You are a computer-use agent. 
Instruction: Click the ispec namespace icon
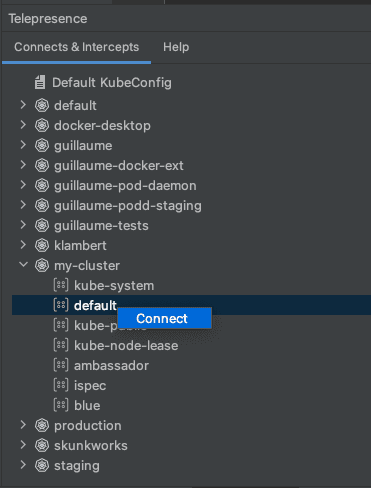61,385
